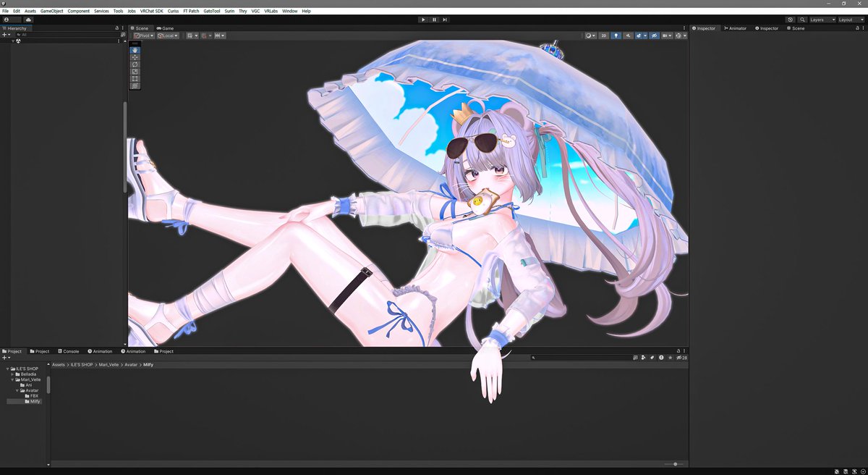
Task: Click the Hierarchy search field
Action: [68, 35]
